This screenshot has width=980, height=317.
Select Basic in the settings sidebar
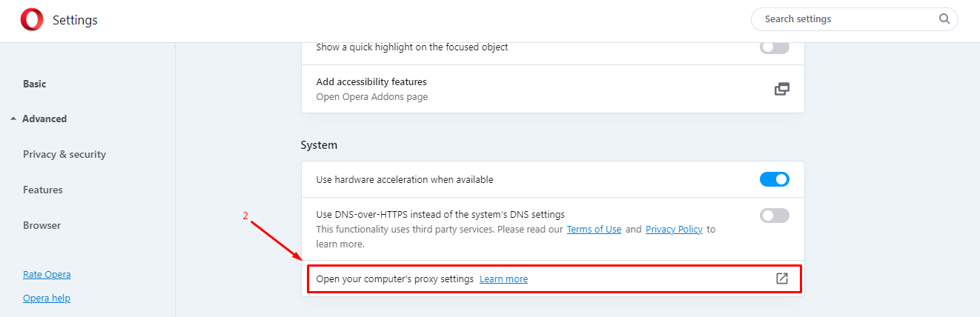[x=34, y=84]
